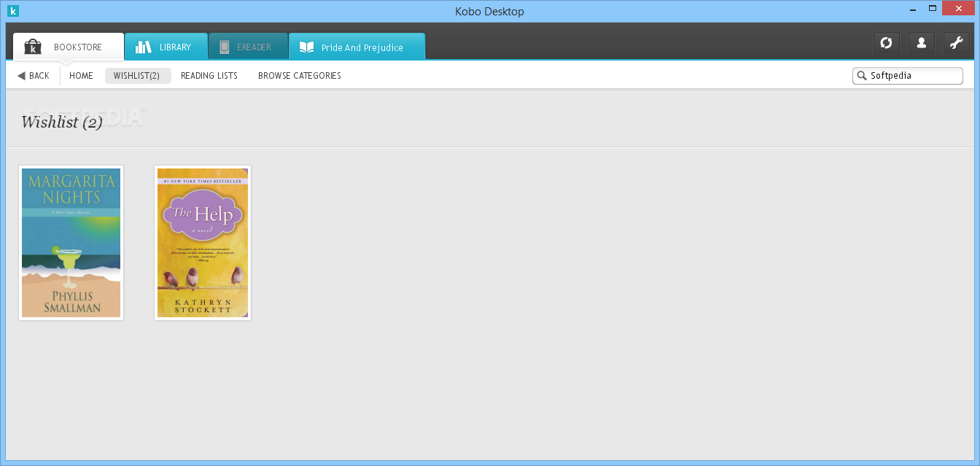Switch to Pride And Prejudice tab

pos(357,47)
